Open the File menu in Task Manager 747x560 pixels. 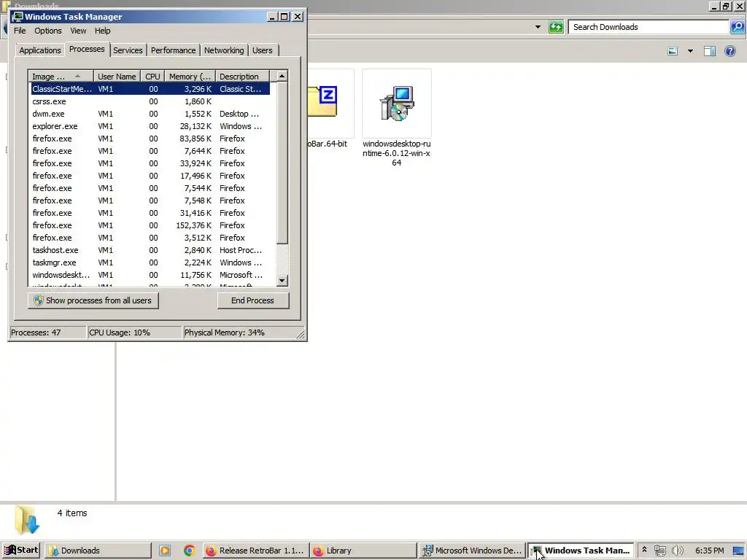click(x=20, y=31)
